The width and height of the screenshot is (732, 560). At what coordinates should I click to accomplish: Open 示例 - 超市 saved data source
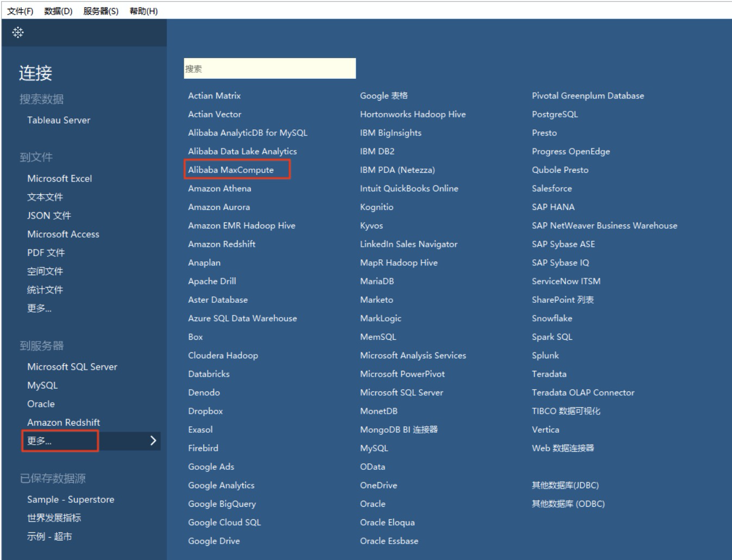click(49, 536)
